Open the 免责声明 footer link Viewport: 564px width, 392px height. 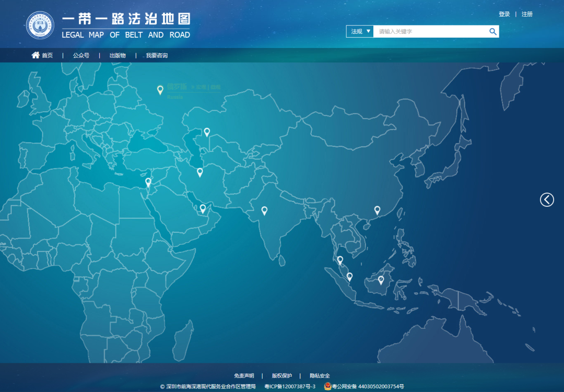pos(244,376)
